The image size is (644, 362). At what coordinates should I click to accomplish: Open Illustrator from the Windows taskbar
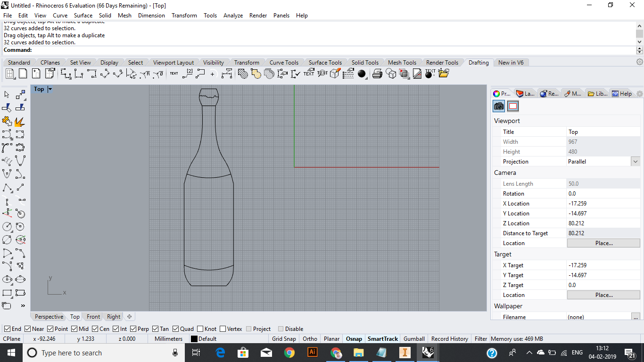tap(312, 353)
